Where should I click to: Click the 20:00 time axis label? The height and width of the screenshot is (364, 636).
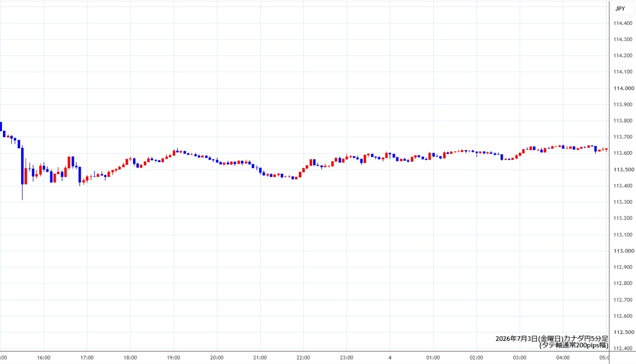tap(217, 358)
